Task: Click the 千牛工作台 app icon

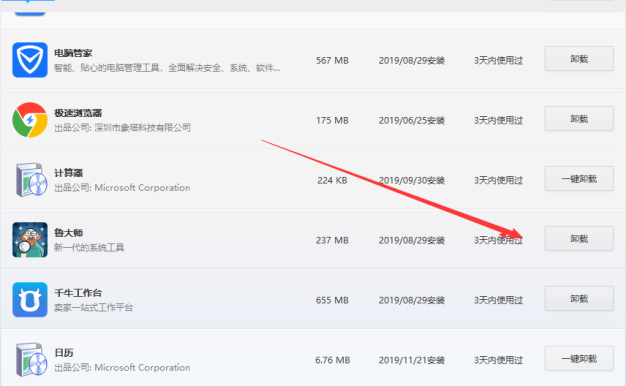Action: pyautogui.click(x=30, y=299)
